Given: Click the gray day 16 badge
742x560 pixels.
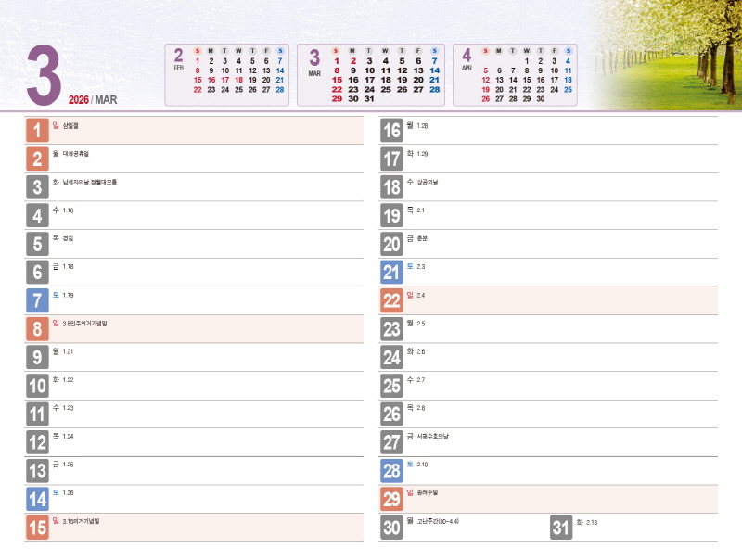Looking at the screenshot, I should (391, 130).
